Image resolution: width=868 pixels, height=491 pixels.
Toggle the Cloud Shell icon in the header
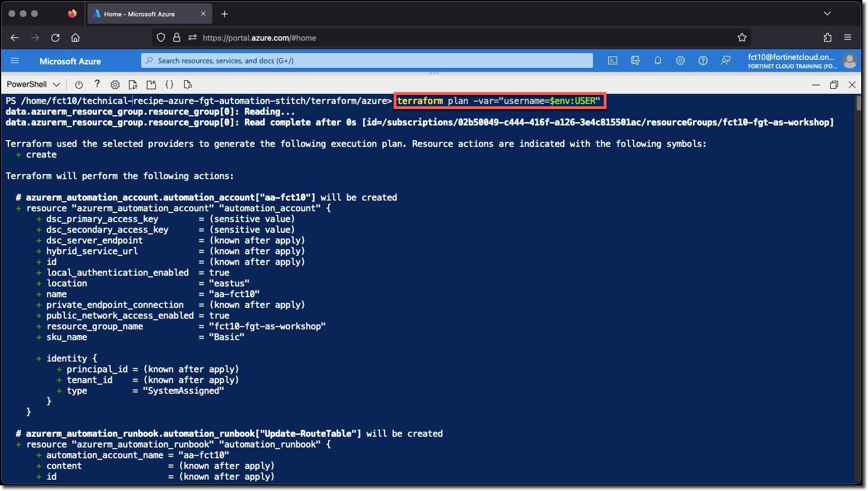click(x=613, y=60)
